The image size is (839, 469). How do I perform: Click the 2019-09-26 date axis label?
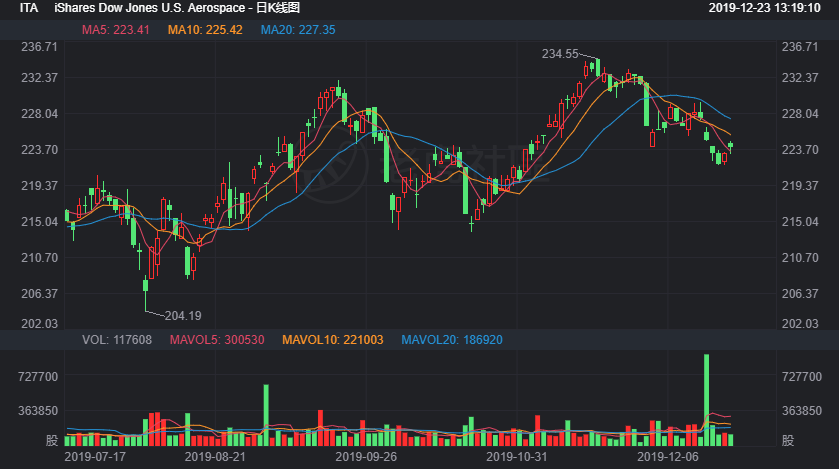[366, 457]
